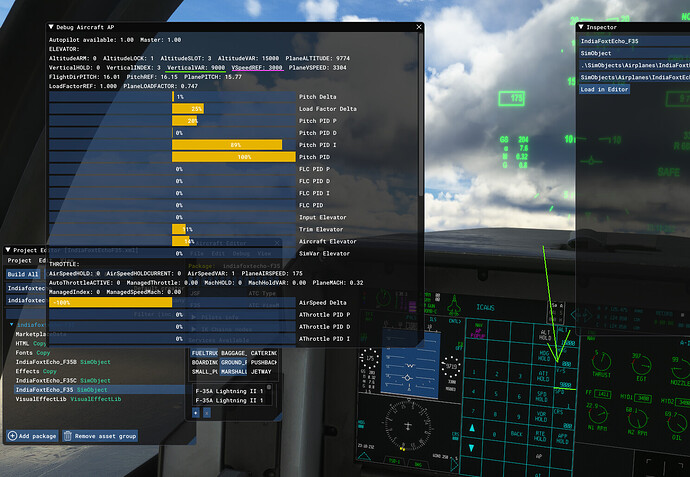Viewport: 690px width, 477px height.
Task: Click NAV AP POPUP cell on cockpit display
Action: [x=478, y=330]
